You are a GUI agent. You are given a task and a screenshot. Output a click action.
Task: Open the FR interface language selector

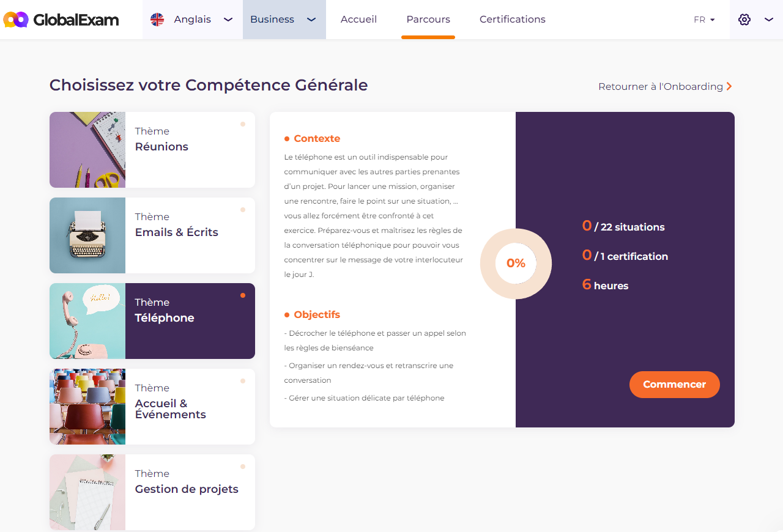tap(705, 20)
